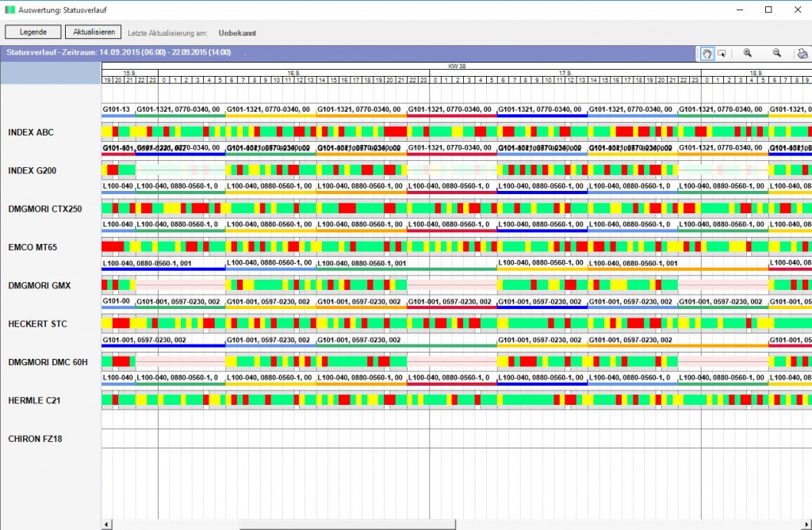
Task: Select the CHIRON FZ18 machine label
Action: click(35, 438)
